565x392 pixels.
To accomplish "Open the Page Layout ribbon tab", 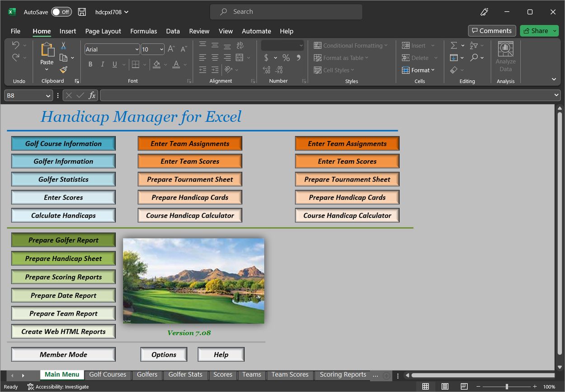I will 103,31.
